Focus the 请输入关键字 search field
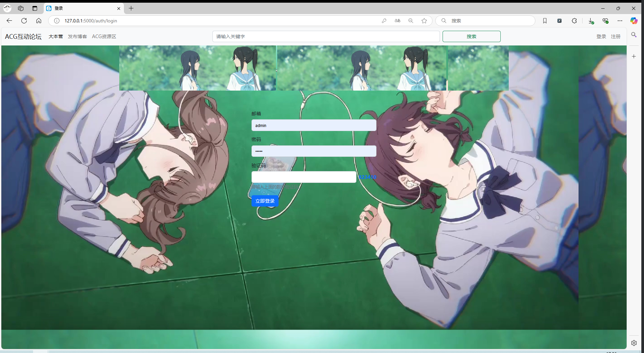Image resolution: width=644 pixels, height=353 pixels. click(326, 36)
